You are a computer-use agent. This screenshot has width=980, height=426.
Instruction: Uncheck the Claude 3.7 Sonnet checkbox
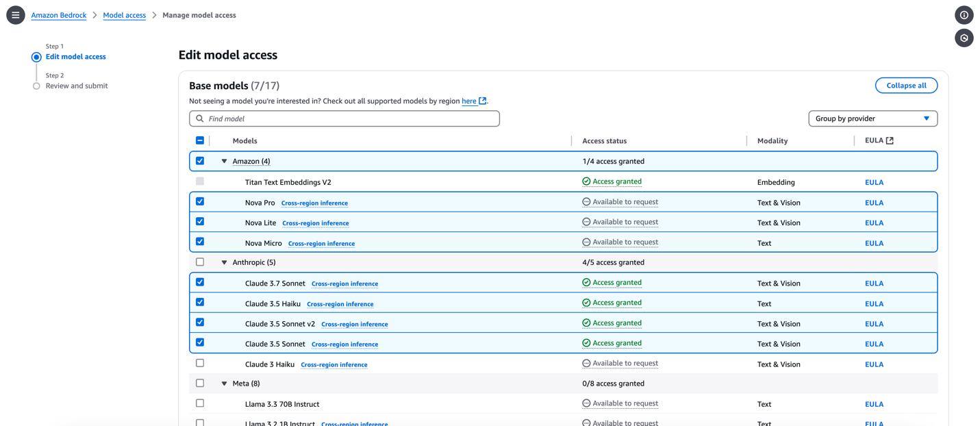point(200,282)
